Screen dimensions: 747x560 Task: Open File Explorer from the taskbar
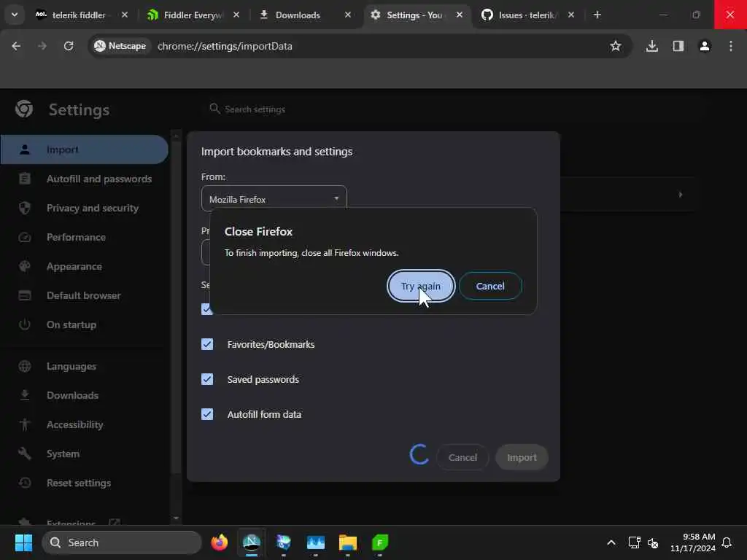[348, 542]
